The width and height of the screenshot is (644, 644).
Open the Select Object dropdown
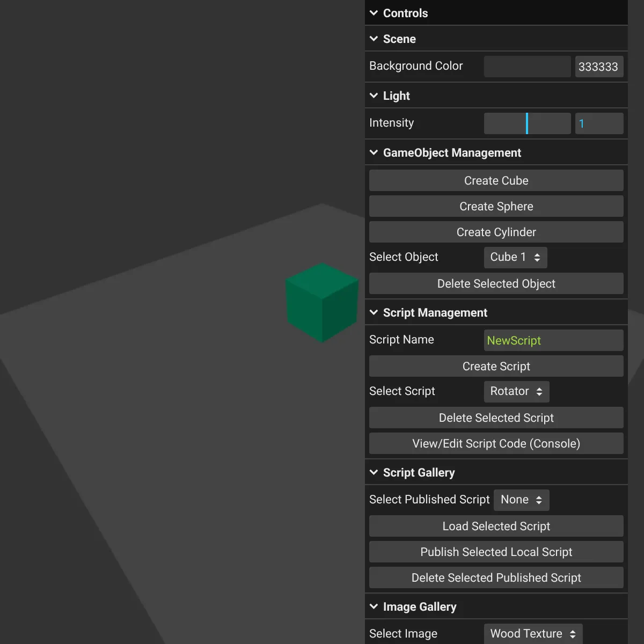pyautogui.click(x=515, y=257)
